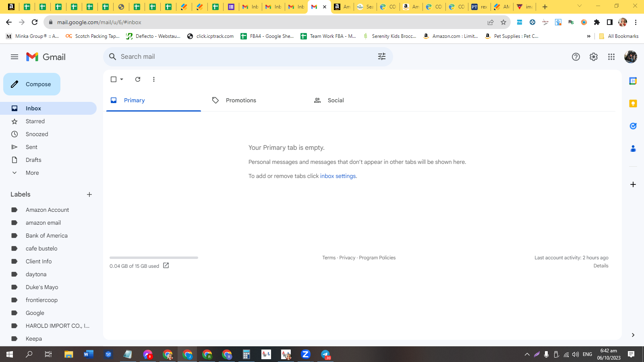Viewport: 644px width, 362px height.
Task: Show hidden bookmarks with the chevron
Action: pos(589,36)
